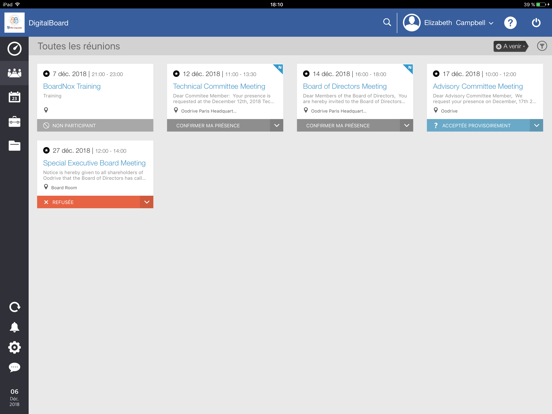Open the documents folder icon in sidebar
This screenshot has width=552, height=414.
[14, 145]
